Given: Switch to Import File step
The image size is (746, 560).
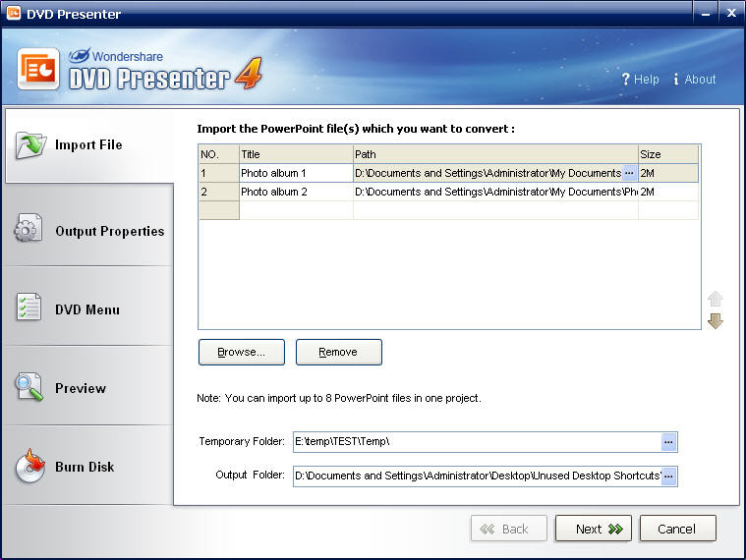Looking at the screenshot, I should click(x=89, y=145).
